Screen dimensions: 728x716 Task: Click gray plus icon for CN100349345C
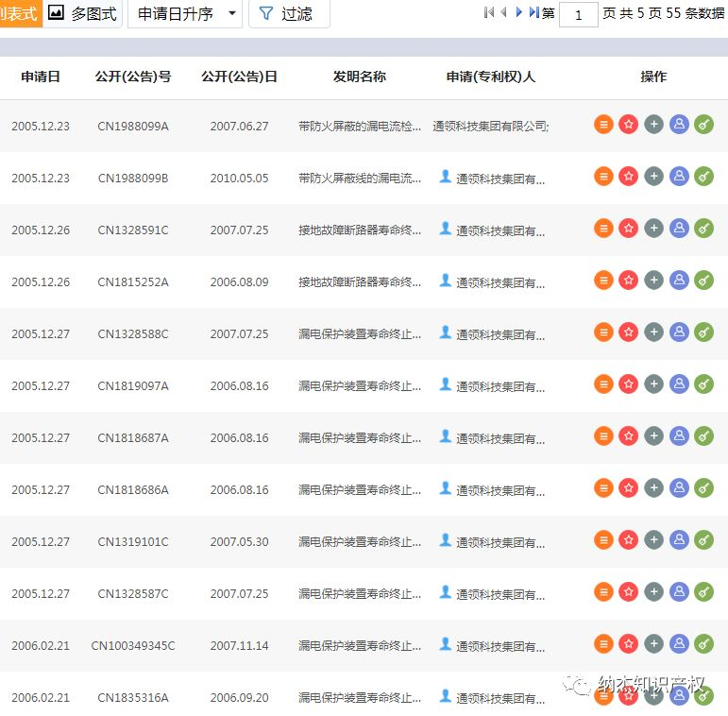(653, 644)
